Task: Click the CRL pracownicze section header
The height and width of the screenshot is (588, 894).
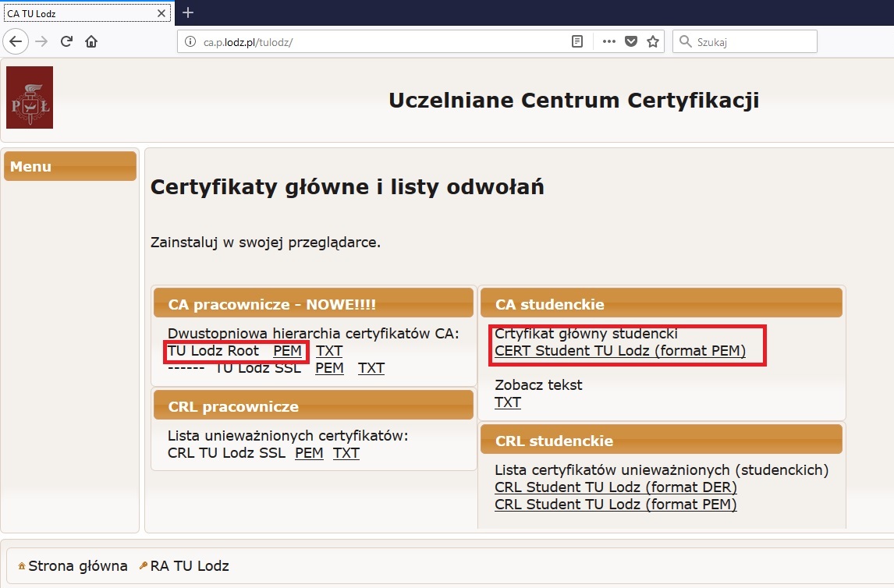Action: point(314,406)
